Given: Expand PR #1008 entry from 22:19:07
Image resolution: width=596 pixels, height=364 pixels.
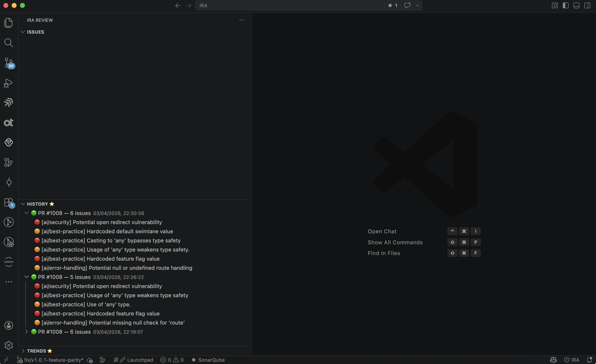Looking at the screenshot, I should [26, 332].
